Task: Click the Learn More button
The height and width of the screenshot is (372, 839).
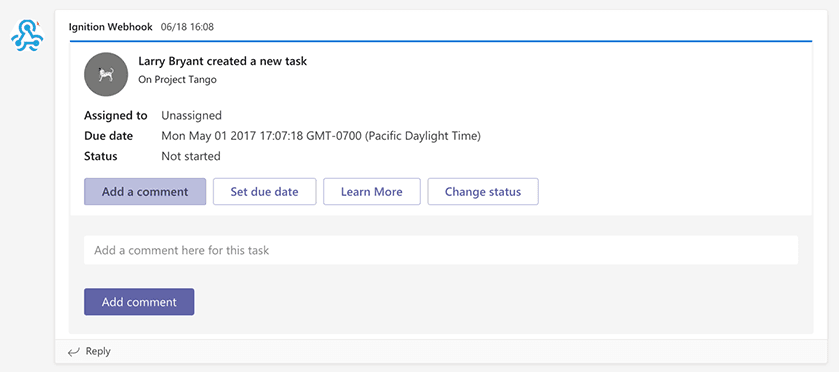Action: [372, 192]
